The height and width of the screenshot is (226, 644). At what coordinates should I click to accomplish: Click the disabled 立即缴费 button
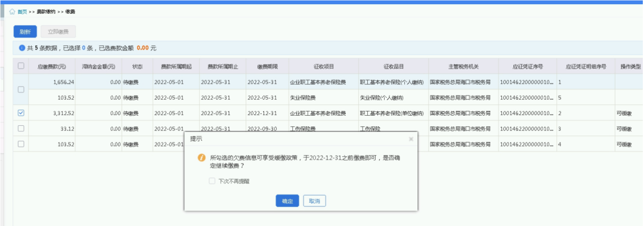click(58, 32)
